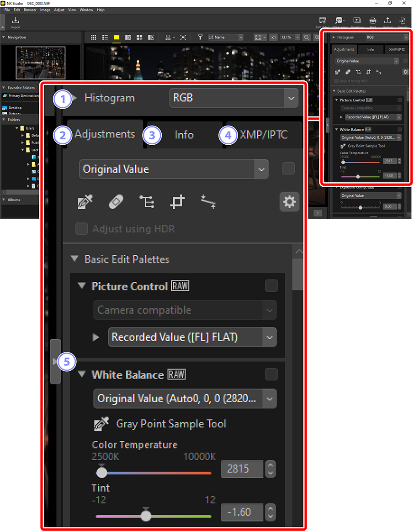Select the eyedropper tool in the enlarged tool row
Viewport: 414px width, 532px height.
pyautogui.click(x=85, y=202)
